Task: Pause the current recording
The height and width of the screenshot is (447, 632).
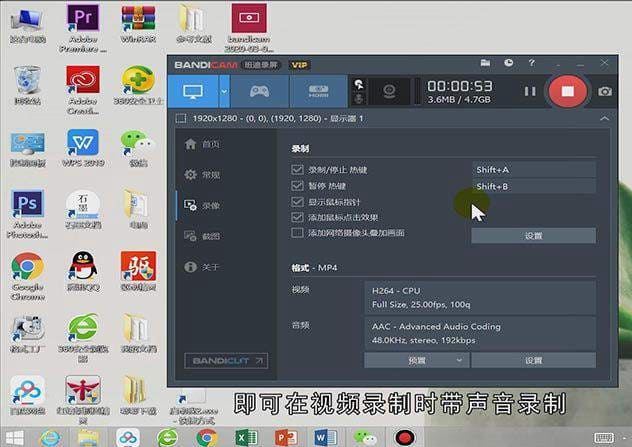Action: (x=530, y=91)
